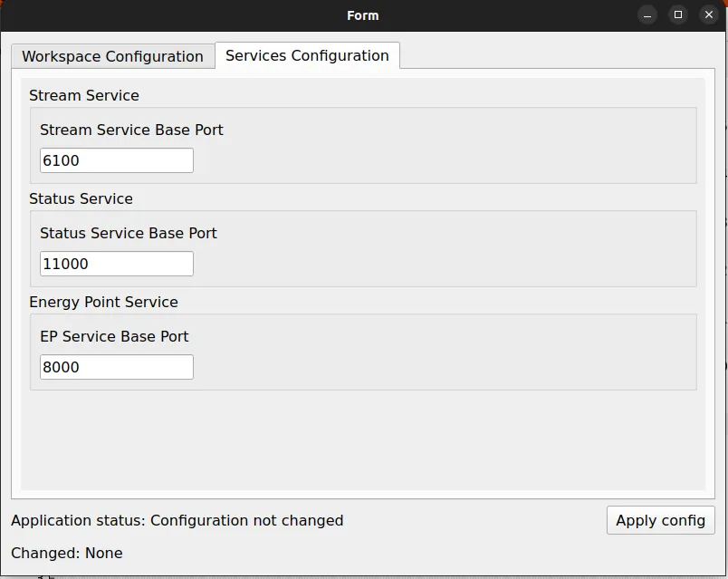Viewport: 728px width, 579px height.
Task: Click the Stream Service Base Port field
Action: pyautogui.click(x=117, y=160)
